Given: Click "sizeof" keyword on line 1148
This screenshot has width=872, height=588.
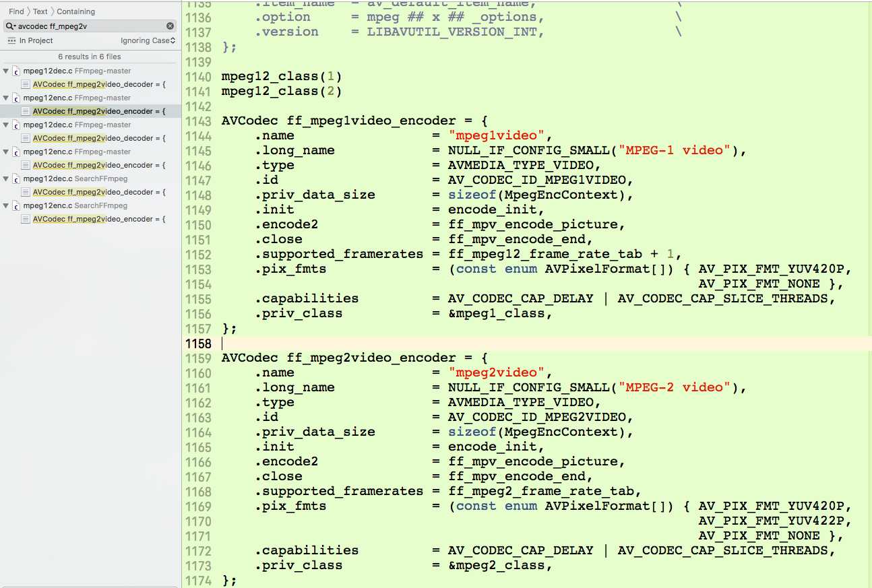Looking at the screenshot, I should (472, 195).
